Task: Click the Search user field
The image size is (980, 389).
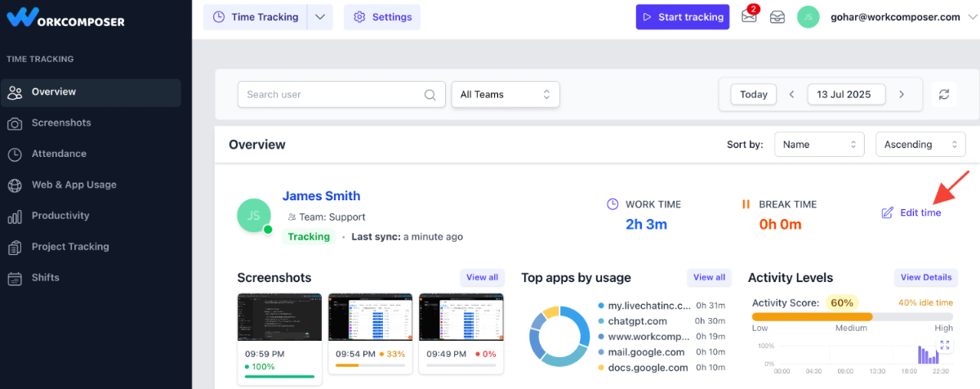Action: click(341, 95)
